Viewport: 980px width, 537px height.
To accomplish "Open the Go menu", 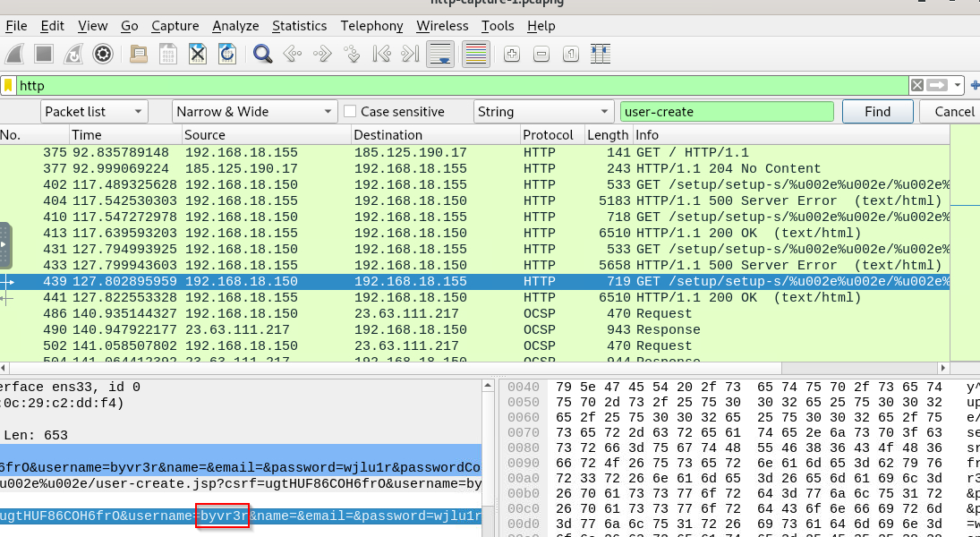I will pos(130,26).
